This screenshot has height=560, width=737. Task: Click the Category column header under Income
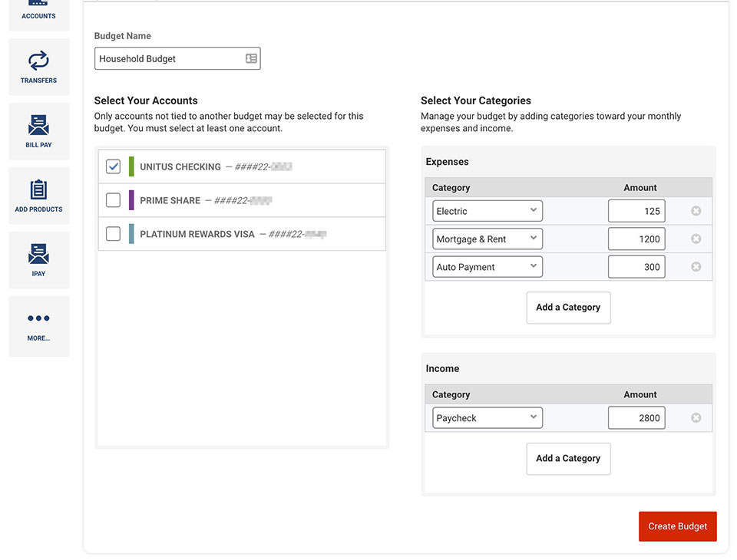tap(451, 394)
